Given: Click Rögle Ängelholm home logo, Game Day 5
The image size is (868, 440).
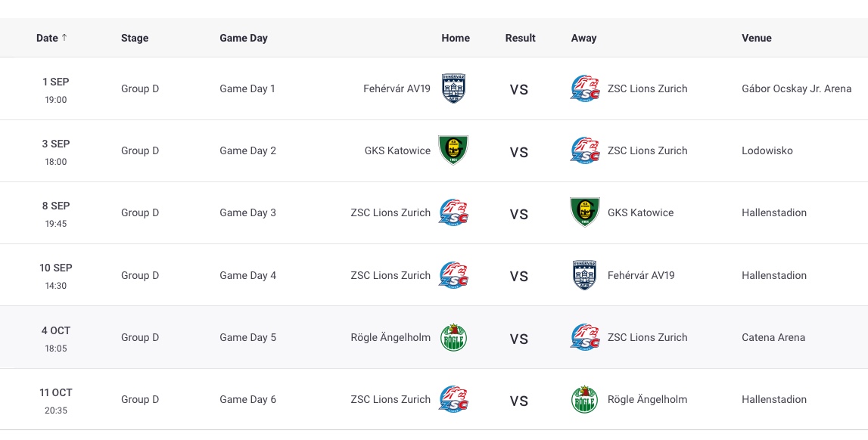Looking at the screenshot, I should [x=453, y=337].
